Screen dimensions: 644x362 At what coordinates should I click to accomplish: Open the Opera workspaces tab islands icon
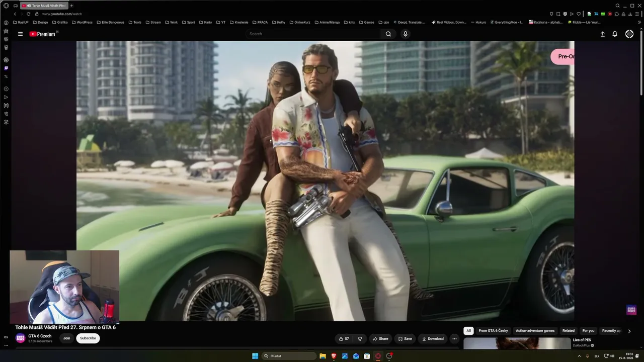coord(16,6)
